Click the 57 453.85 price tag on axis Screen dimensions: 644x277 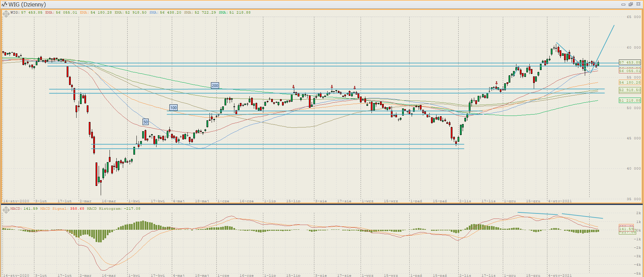click(629, 63)
